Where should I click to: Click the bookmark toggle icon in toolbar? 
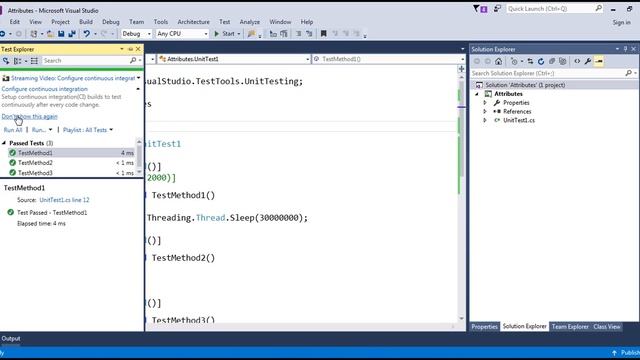[323, 34]
